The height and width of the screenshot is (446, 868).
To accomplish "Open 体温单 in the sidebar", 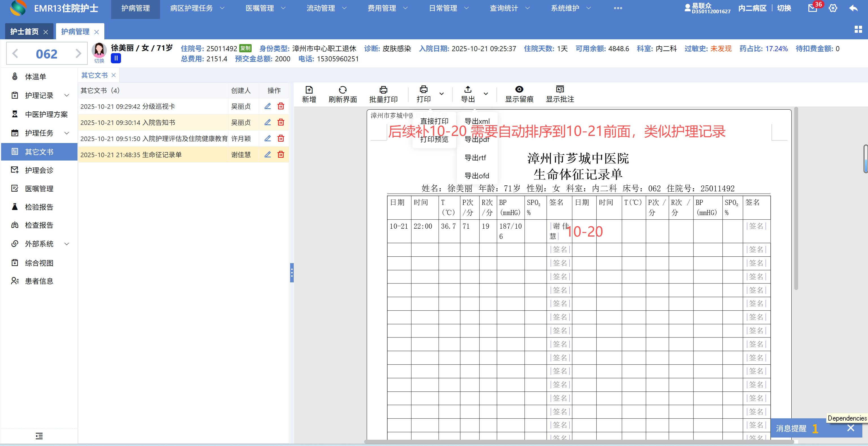I will [35, 77].
